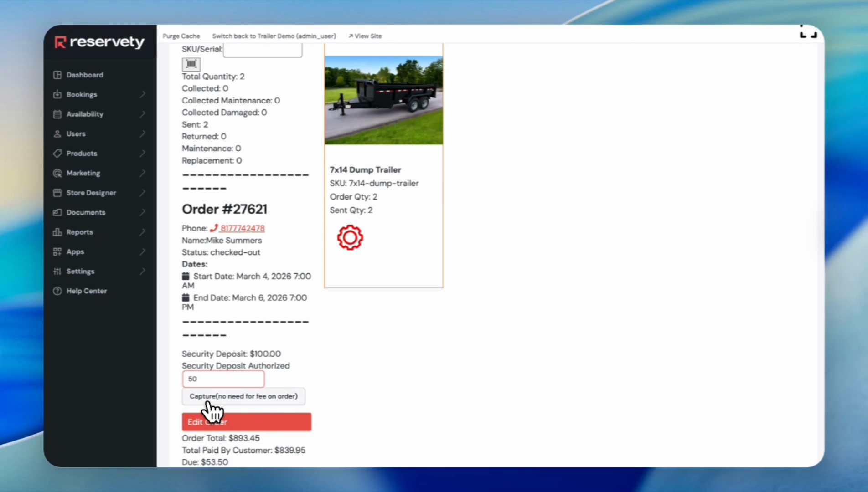Click Purge Cache in the top bar
Screen dimensions: 868x492
tap(181, 36)
